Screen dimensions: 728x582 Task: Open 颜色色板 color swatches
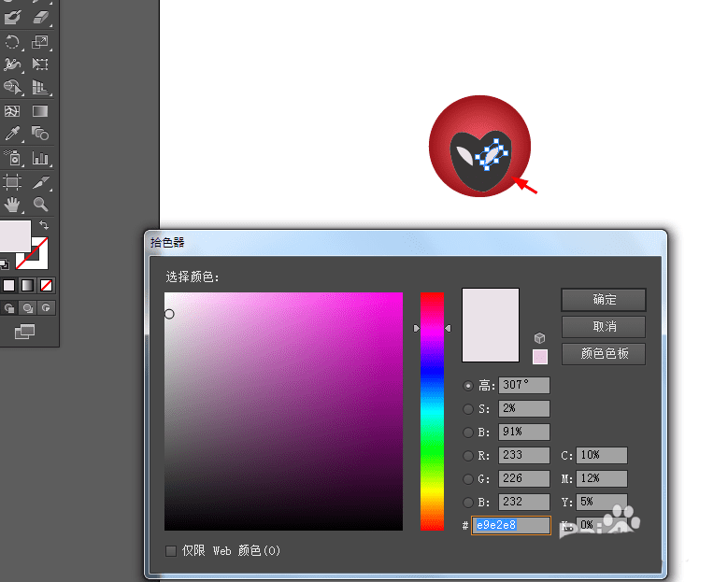(604, 354)
